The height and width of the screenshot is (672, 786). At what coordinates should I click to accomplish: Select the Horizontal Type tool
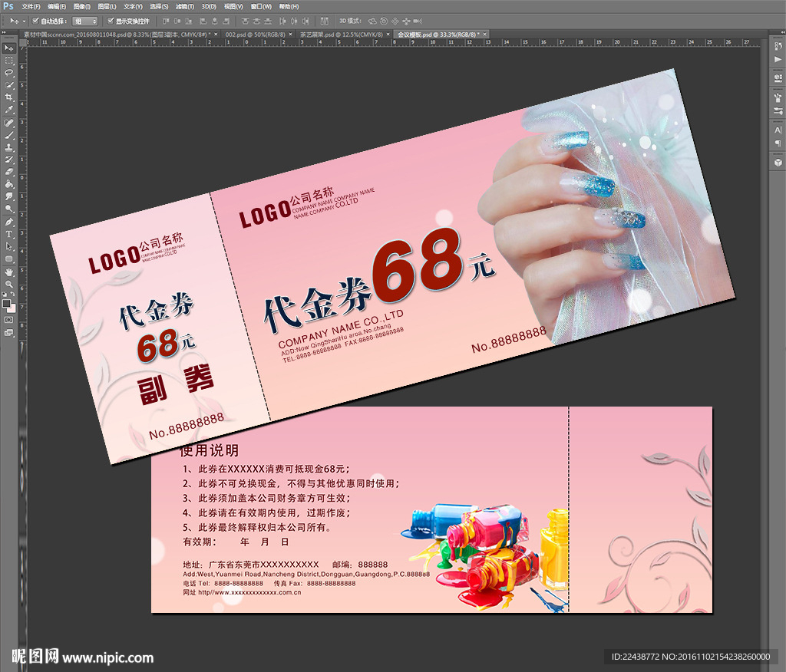coord(9,234)
